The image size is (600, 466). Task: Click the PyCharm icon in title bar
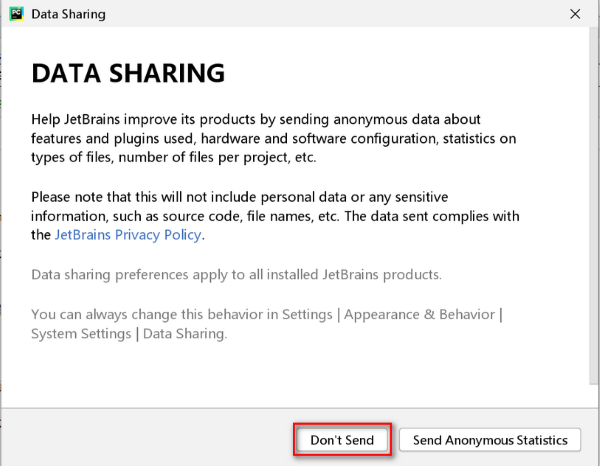pyautogui.click(x=16, y=15)
